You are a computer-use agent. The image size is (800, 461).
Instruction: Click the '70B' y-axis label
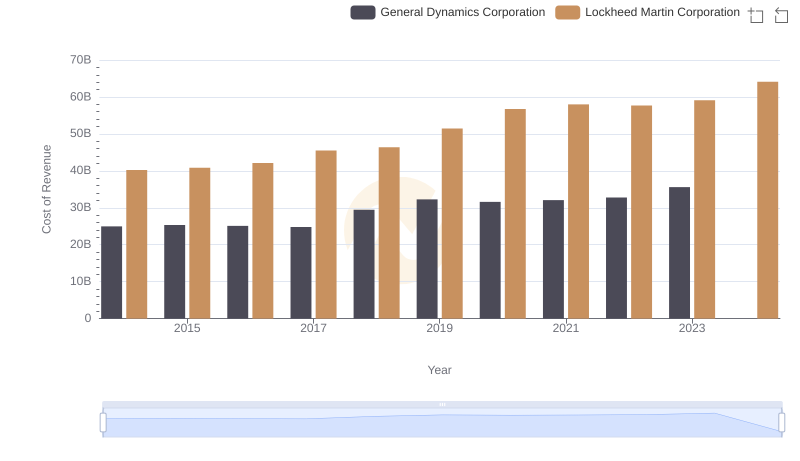(81, 60)
